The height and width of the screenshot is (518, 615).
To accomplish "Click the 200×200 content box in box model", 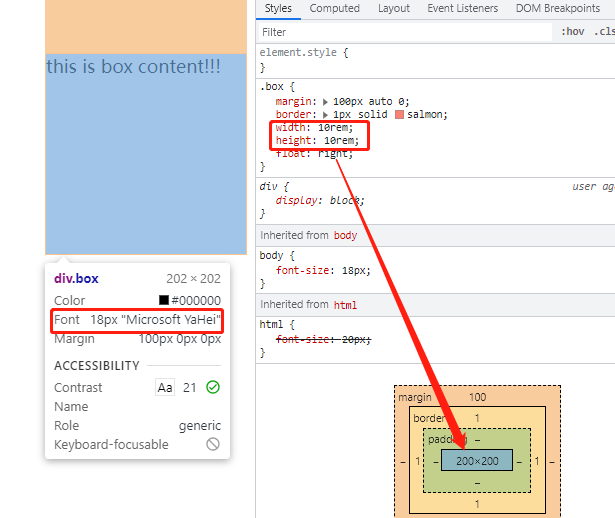I will pyautogui.click(x=476, y=461).
